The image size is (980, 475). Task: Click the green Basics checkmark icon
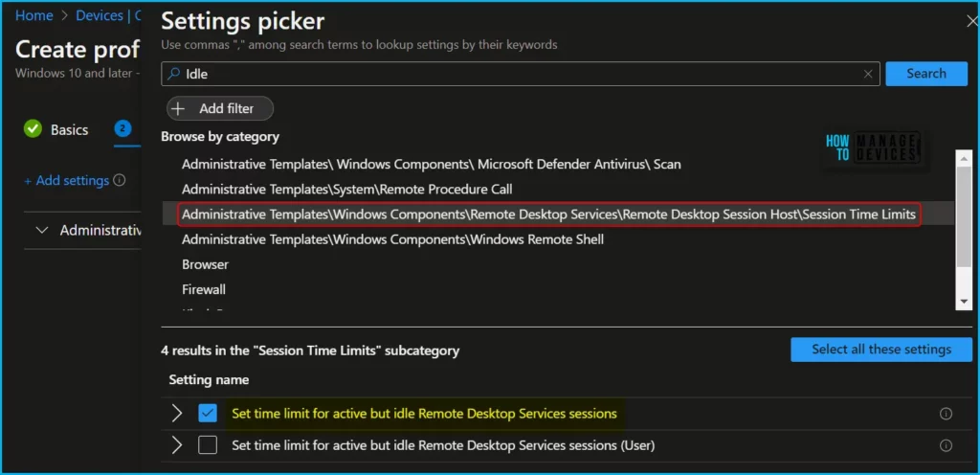pyautogui.click(x=33, y=129)
